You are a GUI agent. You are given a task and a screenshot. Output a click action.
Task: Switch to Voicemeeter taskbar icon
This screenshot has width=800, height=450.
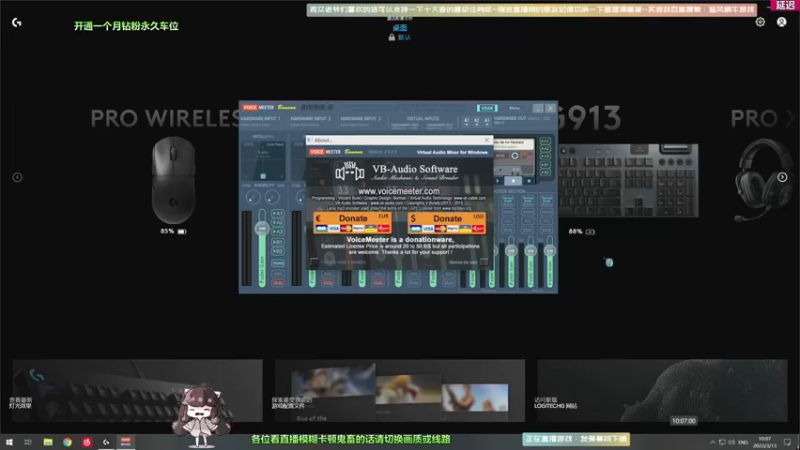(x=126, y=442)
